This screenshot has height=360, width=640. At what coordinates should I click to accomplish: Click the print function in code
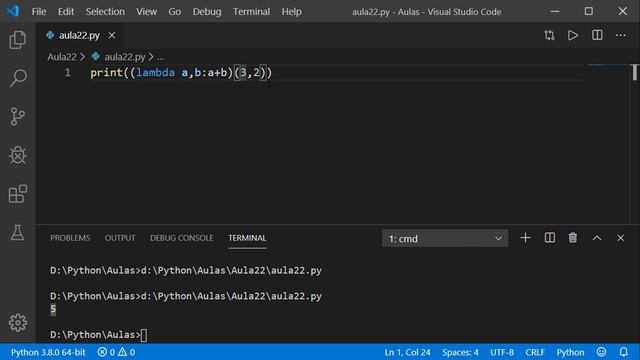pyautogui.click(x=107, y=73)
